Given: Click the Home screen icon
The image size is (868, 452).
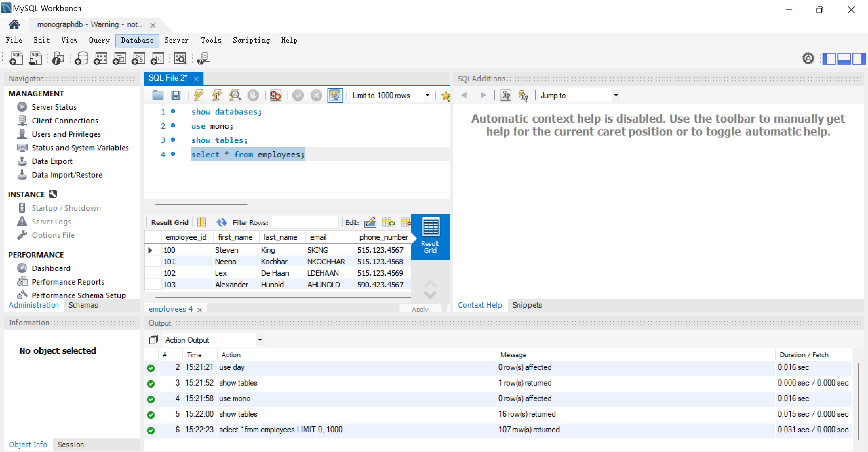Looking at the screenshot, I should point(14,25).
